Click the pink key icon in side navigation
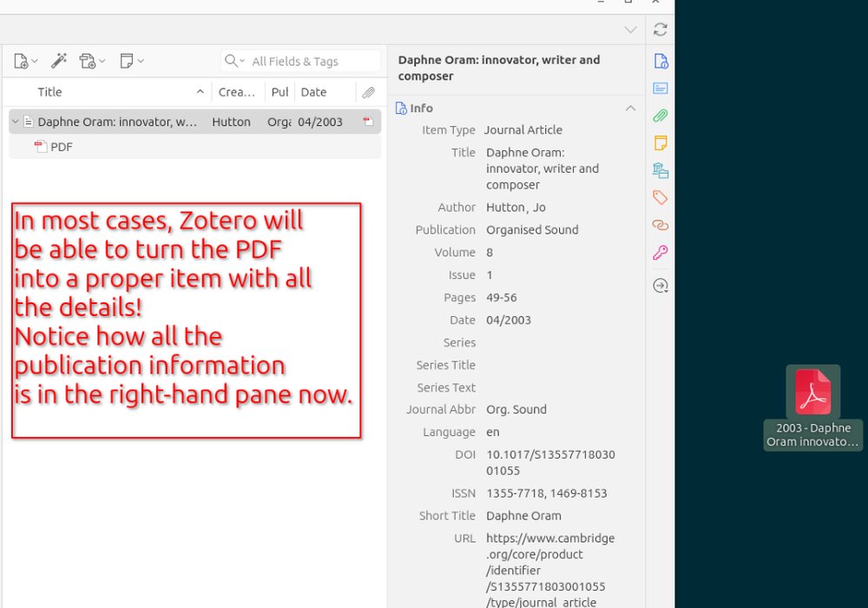 pos(661,253)
